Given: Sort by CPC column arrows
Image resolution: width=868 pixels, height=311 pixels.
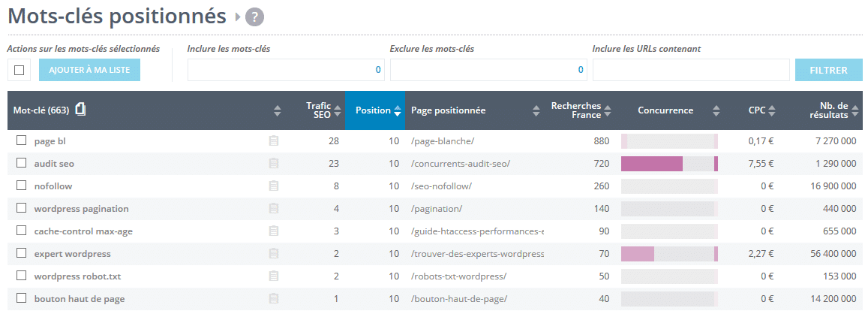Looking at the screenshot, I should tap(771, 110).
